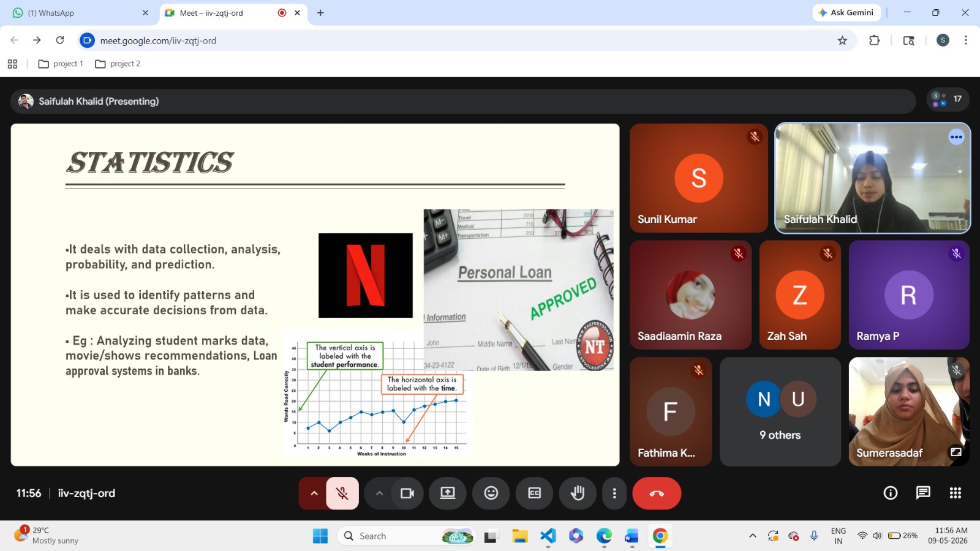Screen dimensions: 980x551
Task: Click the meeting code "iiv-zqtj-ord" text
Action: point(86,493)
